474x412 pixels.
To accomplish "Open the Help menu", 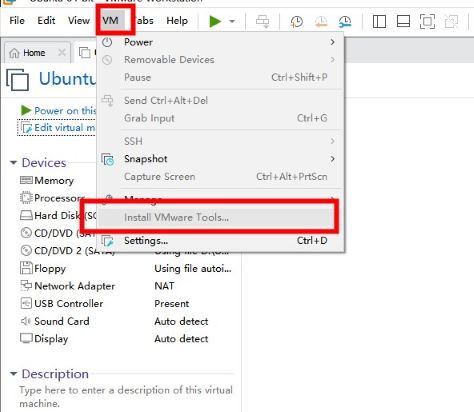I will [177, 21].
